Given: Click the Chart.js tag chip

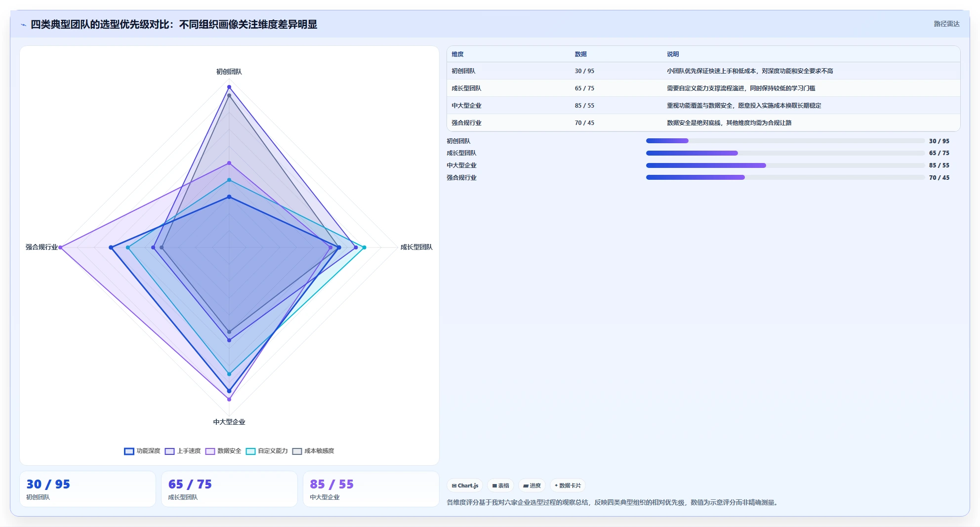Looking at the screenshot, I should (465, 486).
